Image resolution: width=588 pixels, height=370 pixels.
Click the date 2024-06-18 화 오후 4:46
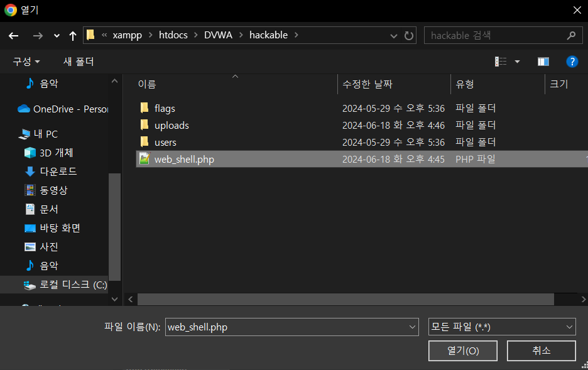tap(393, 125)
